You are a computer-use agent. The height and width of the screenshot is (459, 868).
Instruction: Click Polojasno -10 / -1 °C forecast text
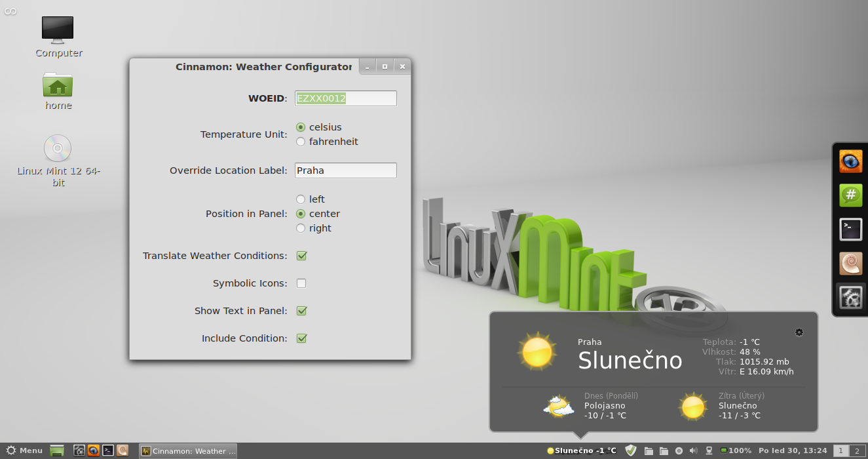coord(605,410)
